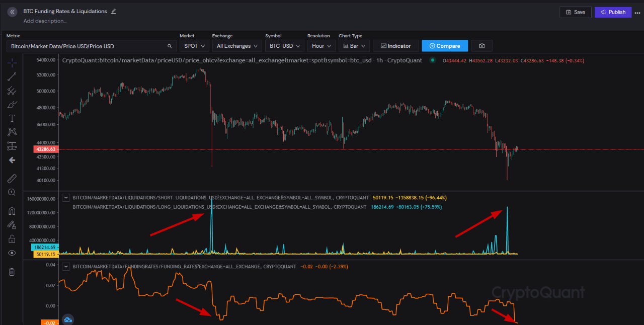Open the Hour resolution dropdown
This screenshot has height=325, width=644.
click(x=321, y=46)
